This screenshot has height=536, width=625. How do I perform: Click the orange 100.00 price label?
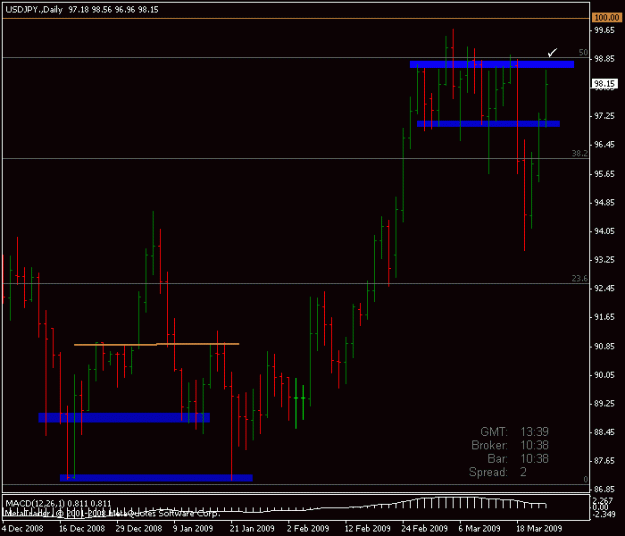coord(606,18)
